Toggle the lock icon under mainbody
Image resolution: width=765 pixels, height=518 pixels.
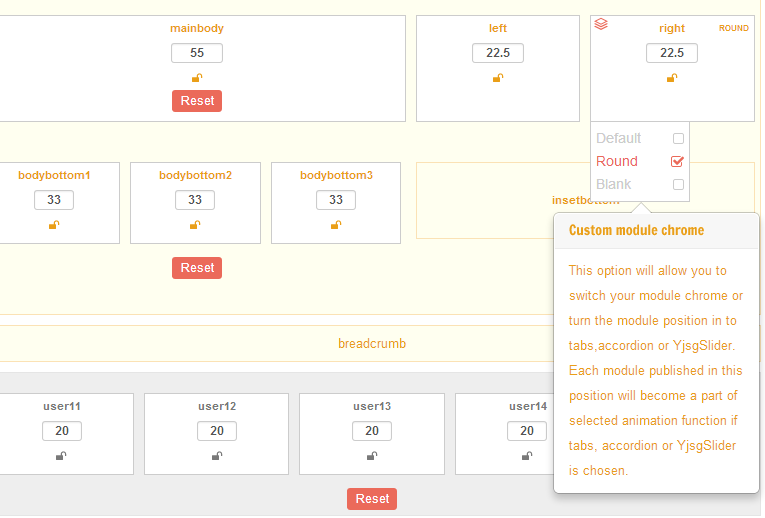tap(197, 78)
